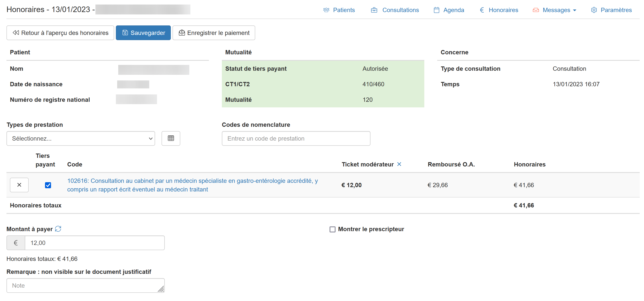Screen dimensions: 644x301
Task: Open the Honoraires menu item
Action: point(503,10)
